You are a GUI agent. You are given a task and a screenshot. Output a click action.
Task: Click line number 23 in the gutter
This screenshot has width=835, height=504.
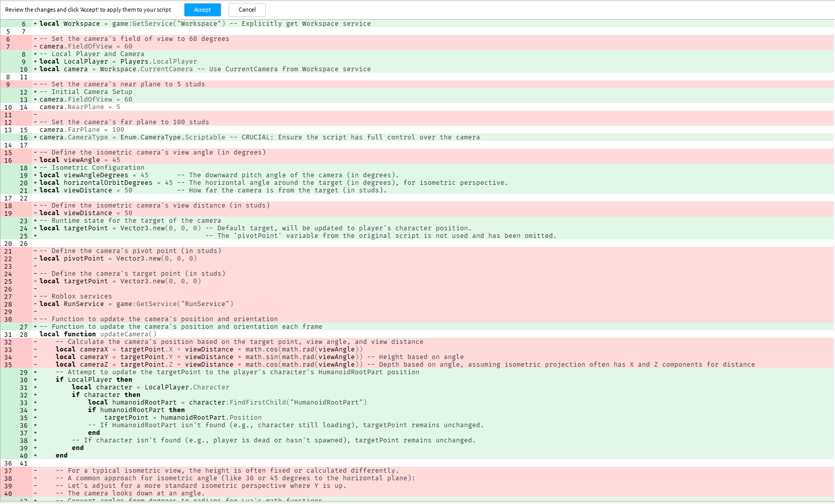coord(24,220)
